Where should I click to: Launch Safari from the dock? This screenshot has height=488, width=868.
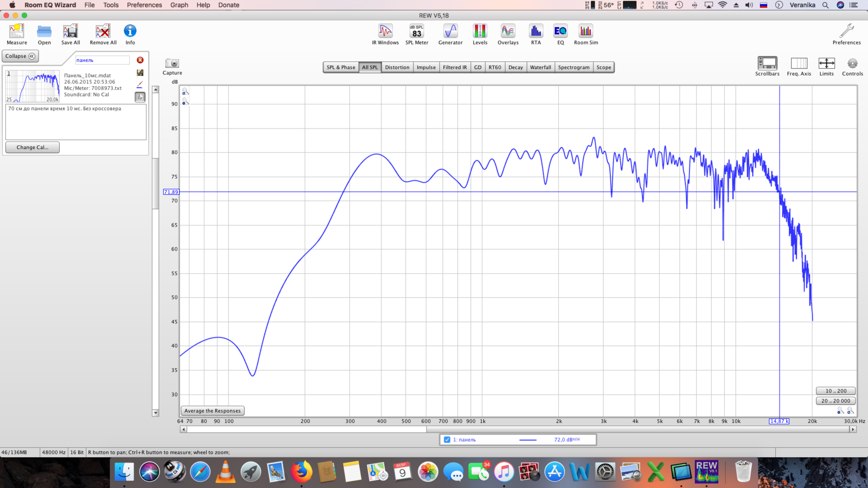(x=200, y=472)
